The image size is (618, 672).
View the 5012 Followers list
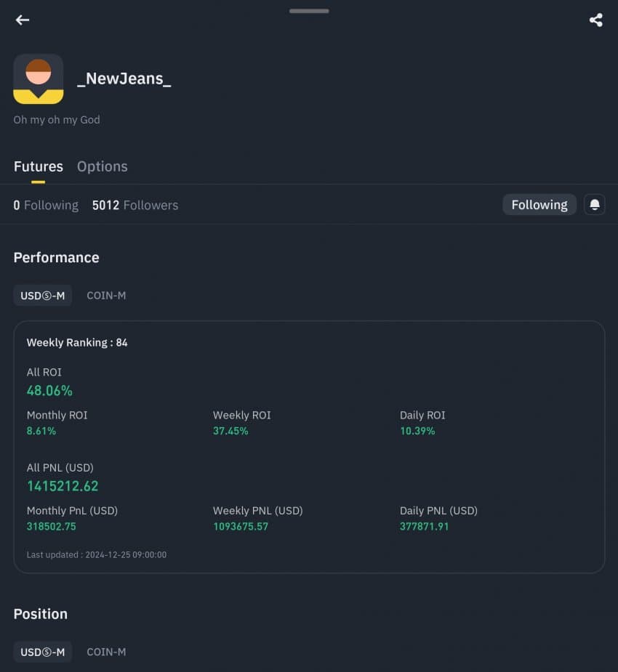(135, 206)
